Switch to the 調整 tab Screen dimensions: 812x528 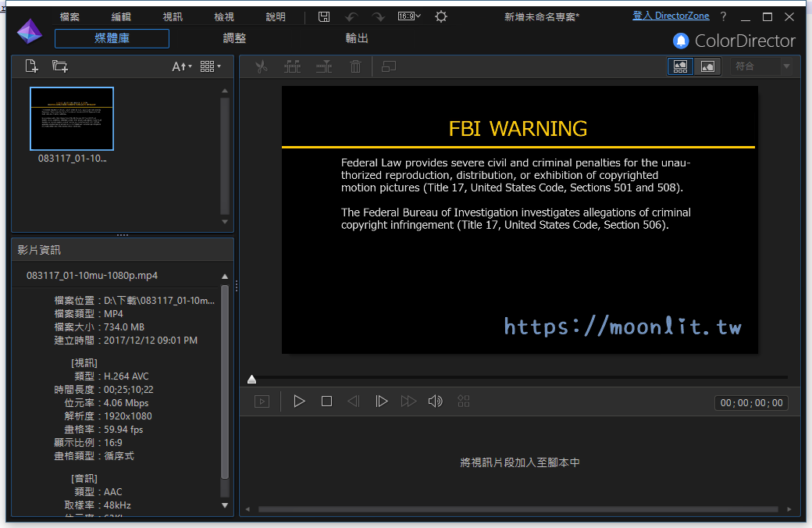coord(234,38)
